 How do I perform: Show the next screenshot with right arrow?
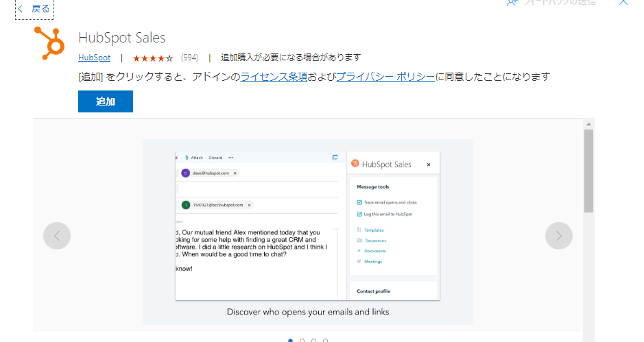558,236
